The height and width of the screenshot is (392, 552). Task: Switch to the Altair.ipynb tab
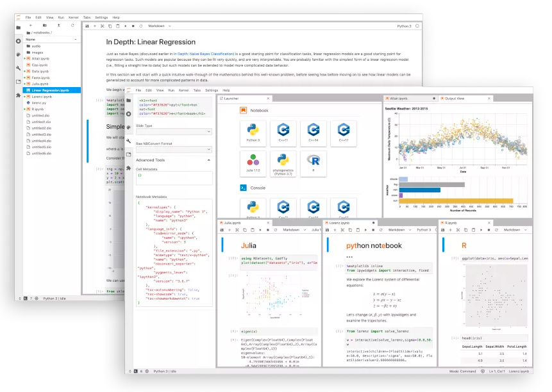click(410, 99)
